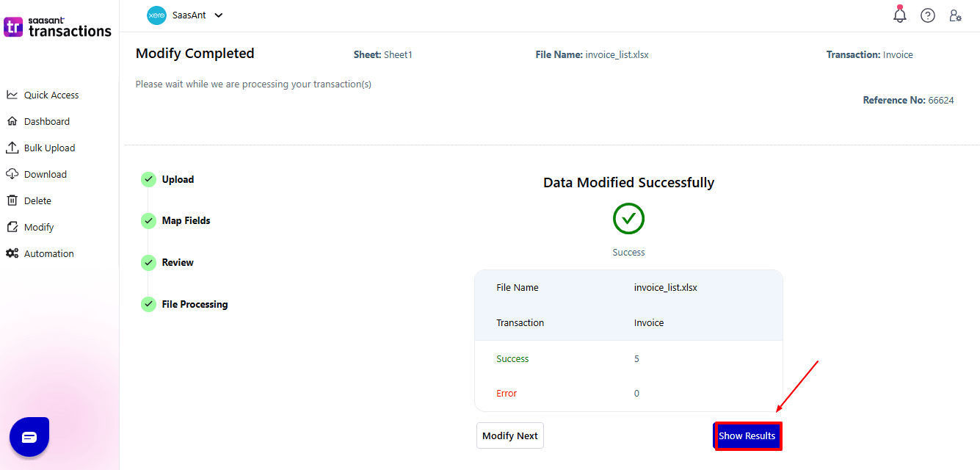Expand the SaasAnt organization dropdown
The image size is (980, 470).
218,15
